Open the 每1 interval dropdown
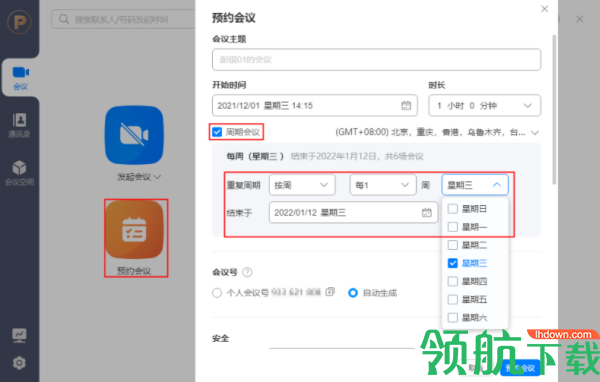Image resolution: width=600 pixels, height=382 pixels. pyautogui.click(x=383, y=185)
